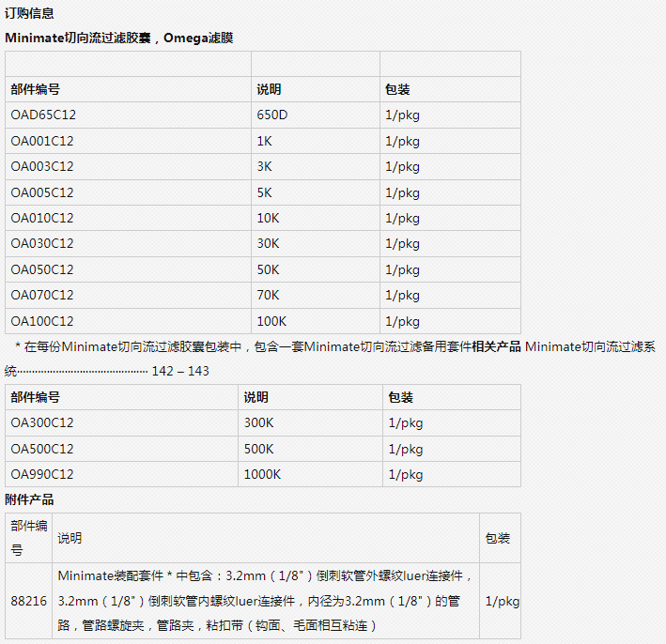This screenshot has height=644, width=666.
Task: Click part number OA500C12
Action: coord(42,449)
